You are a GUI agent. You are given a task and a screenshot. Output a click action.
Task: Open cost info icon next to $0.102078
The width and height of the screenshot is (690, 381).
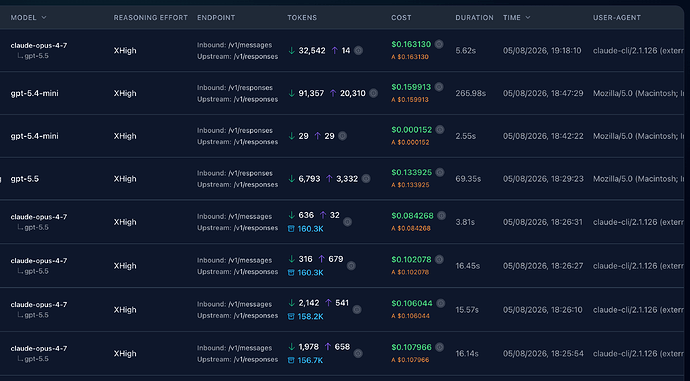(x=439, y=260)
